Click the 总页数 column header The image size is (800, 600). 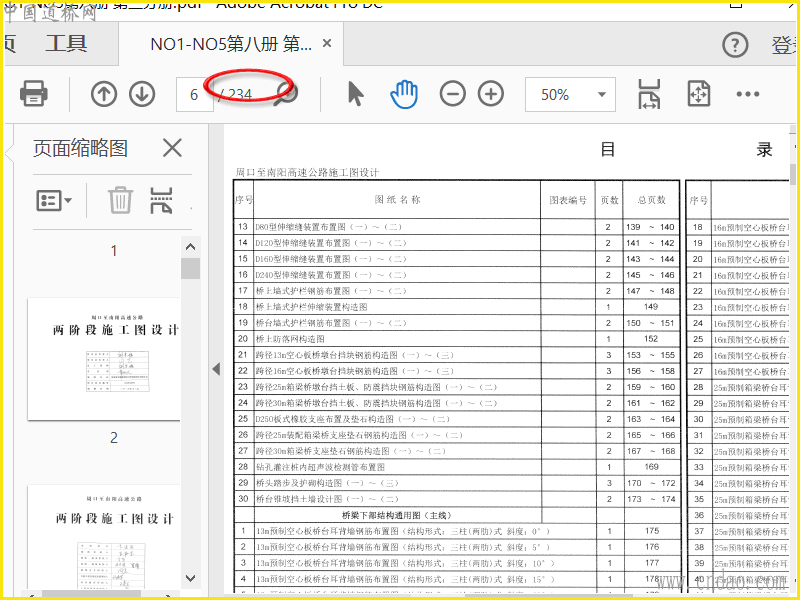[652, 200]
